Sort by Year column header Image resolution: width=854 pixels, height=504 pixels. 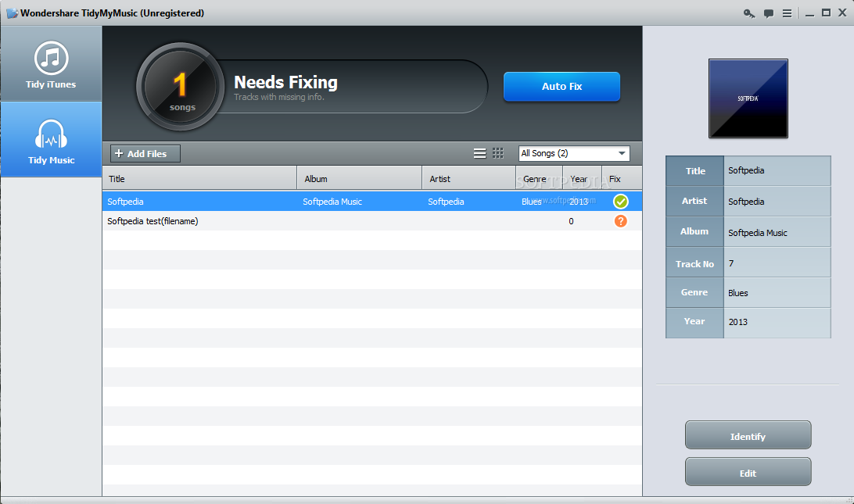[x=582, y=178]
